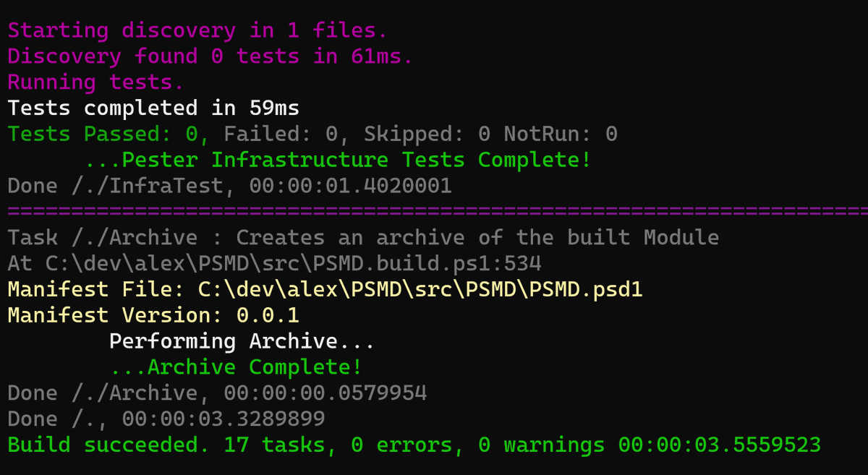Click '...Archive Complete!' message
This screenshot has height=475, width=868.
(x=236, y=367)
